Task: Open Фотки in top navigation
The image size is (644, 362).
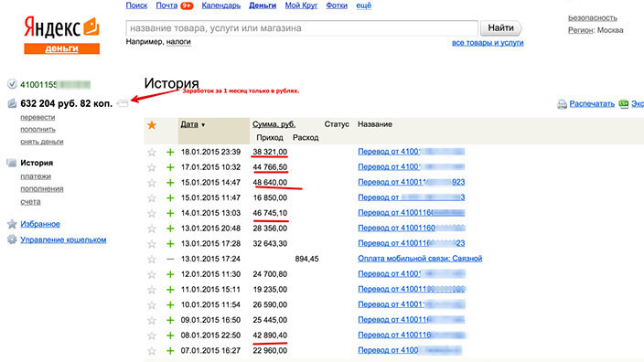Action: (337, 5)
